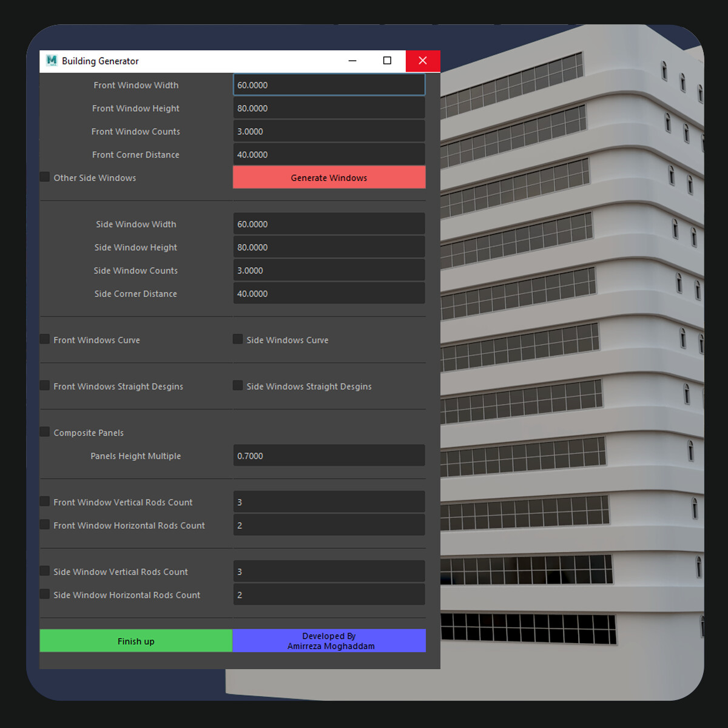Enable Composite Panels option
The image size is (728, 728).
44,431
